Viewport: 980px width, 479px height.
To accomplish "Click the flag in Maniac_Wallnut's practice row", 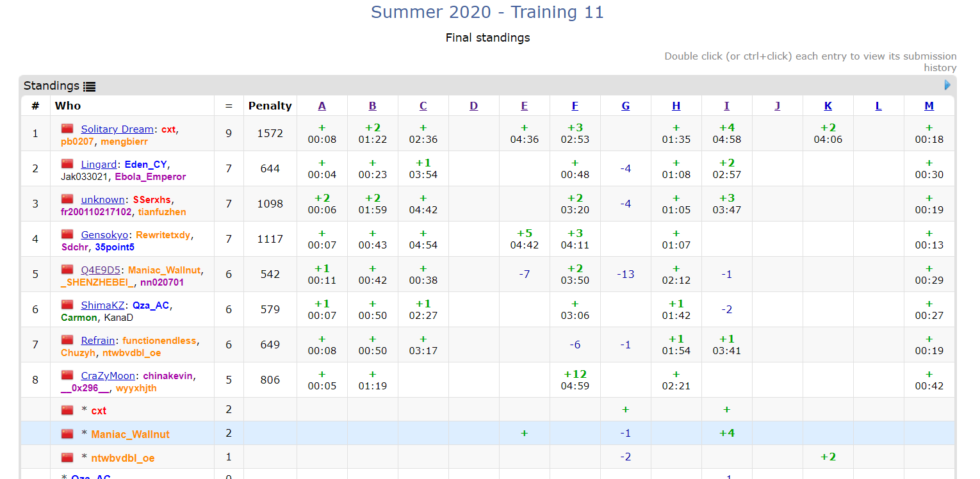I will click(67, 434).
